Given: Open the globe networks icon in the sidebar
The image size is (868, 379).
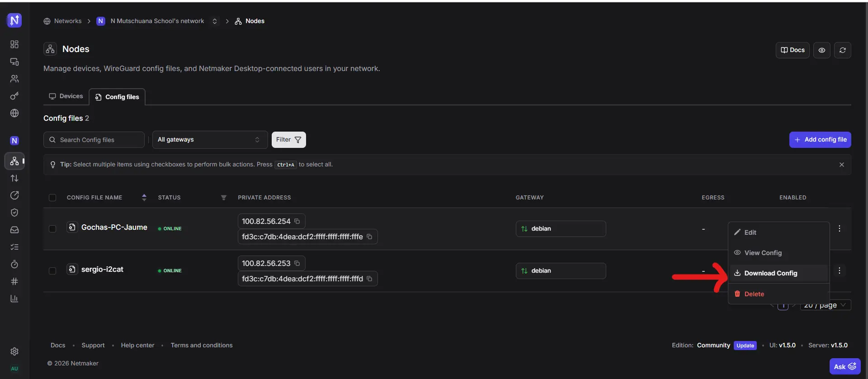Looking at the screenshot, I should 14,113.
